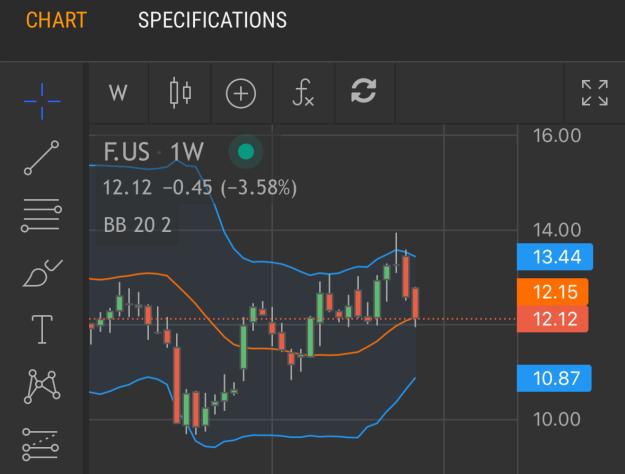This screenshot has height=474, width=625.
Task: Select the Fibonacci levels tool at the bottom
Action: (x=41, y=444)
